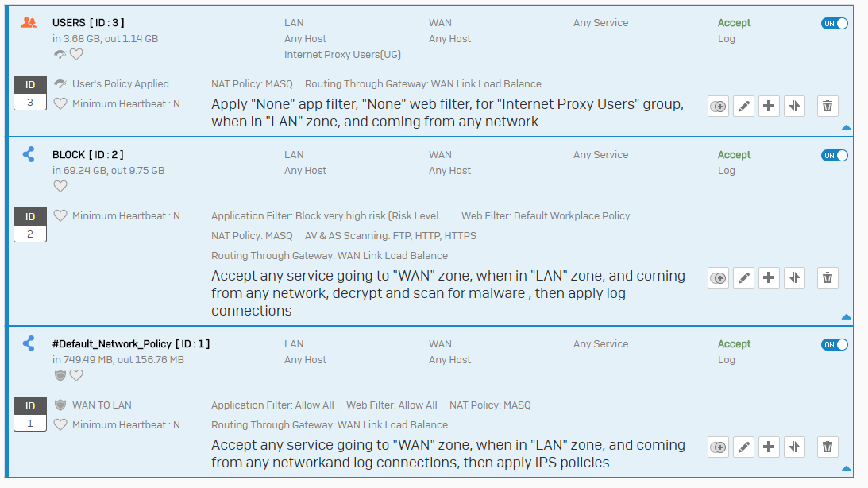Click the ID 2 badge box
The width and height of the screenshot is (868, 488).
click(x=30, y=225)
